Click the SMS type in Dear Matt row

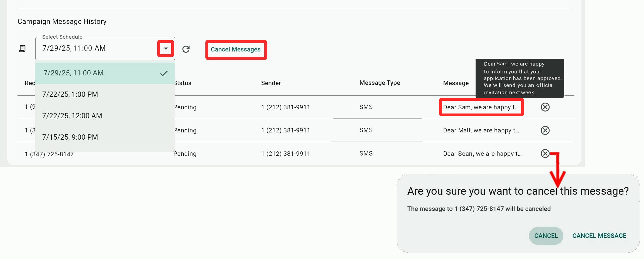pos(366,130)
